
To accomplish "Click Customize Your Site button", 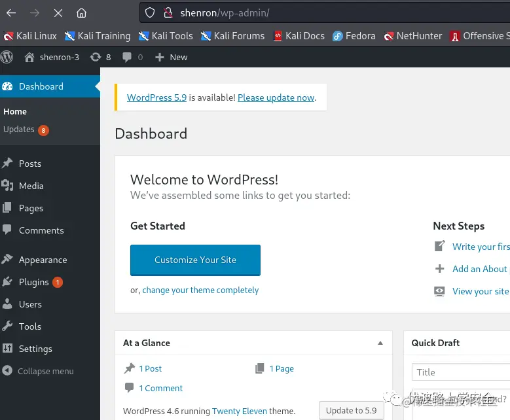I will pos(196,260).
